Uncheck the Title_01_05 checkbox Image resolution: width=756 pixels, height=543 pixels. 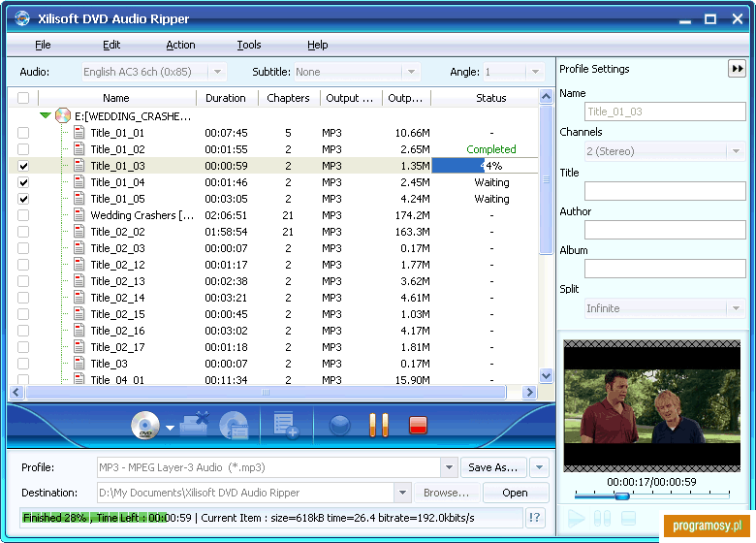click(23, 199)
